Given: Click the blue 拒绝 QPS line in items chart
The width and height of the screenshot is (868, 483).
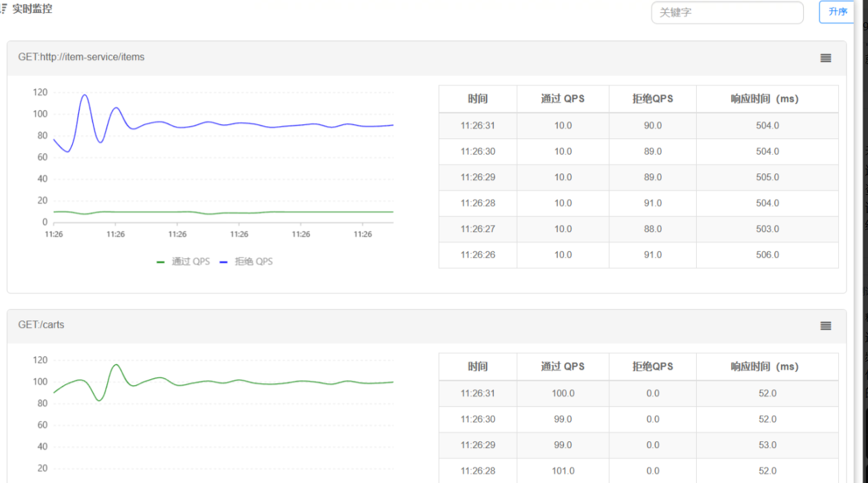Looking at the screenshot, I should [270, 125].
